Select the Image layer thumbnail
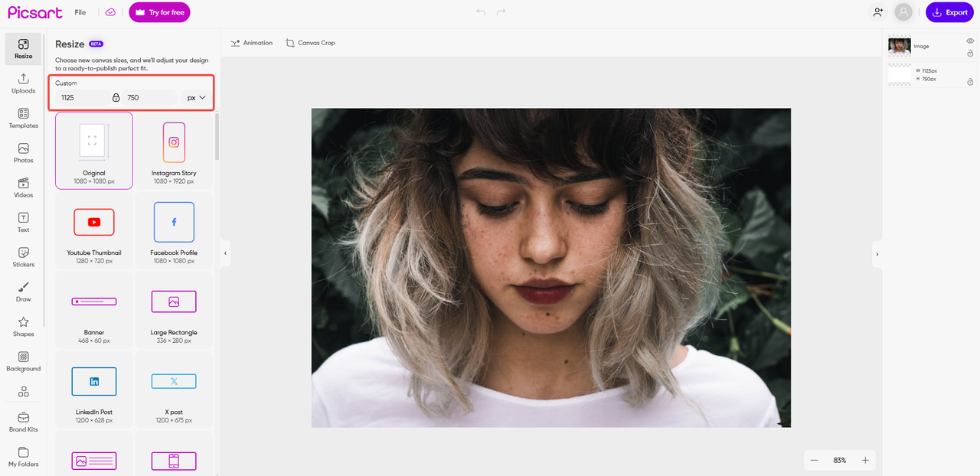The image size is (980, 476). (x=900, y=47)
